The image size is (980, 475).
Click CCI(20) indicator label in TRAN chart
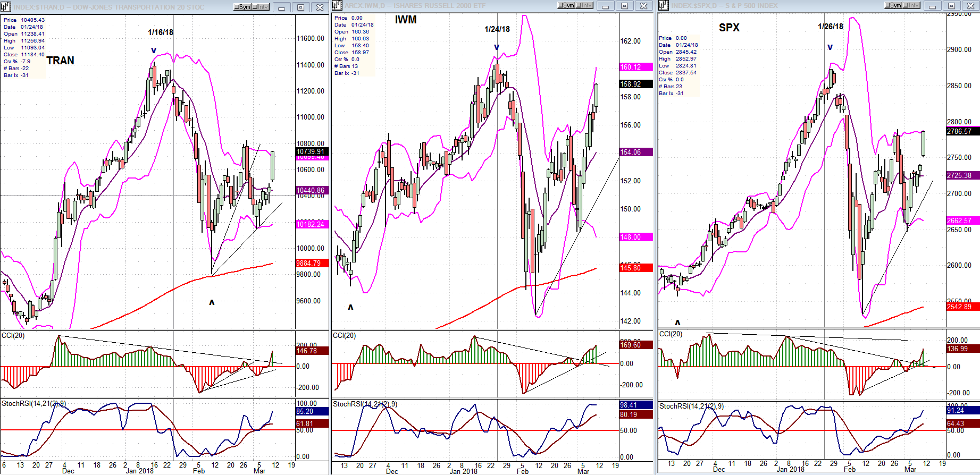point(13,336)
